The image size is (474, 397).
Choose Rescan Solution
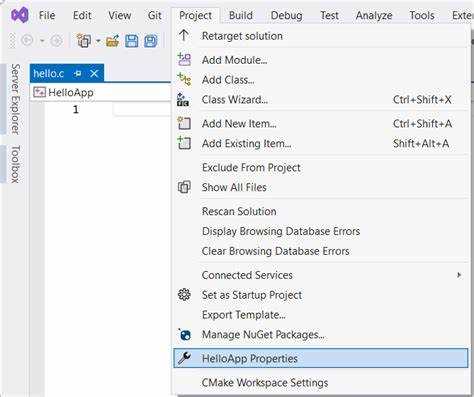pyautogui.click(x=321, y=211)
